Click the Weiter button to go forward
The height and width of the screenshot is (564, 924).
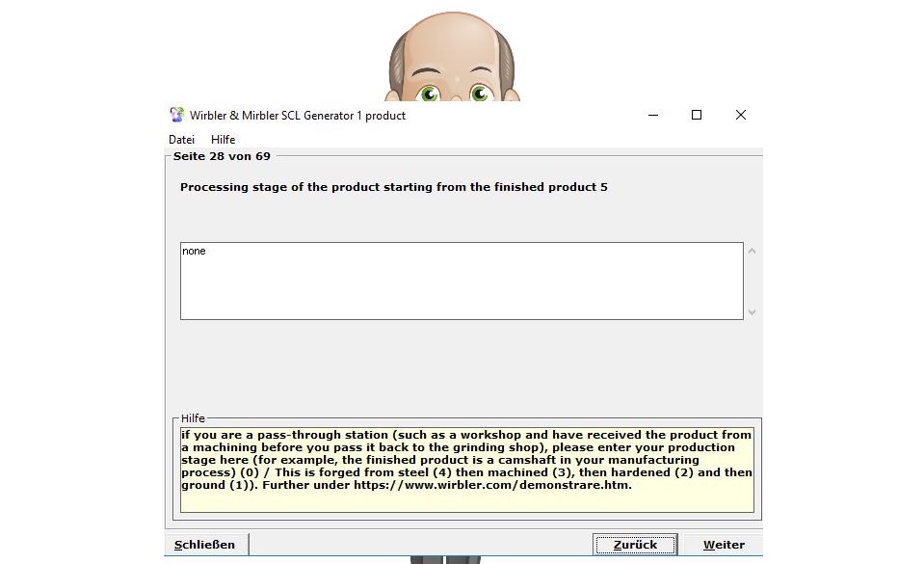point(723,545)
